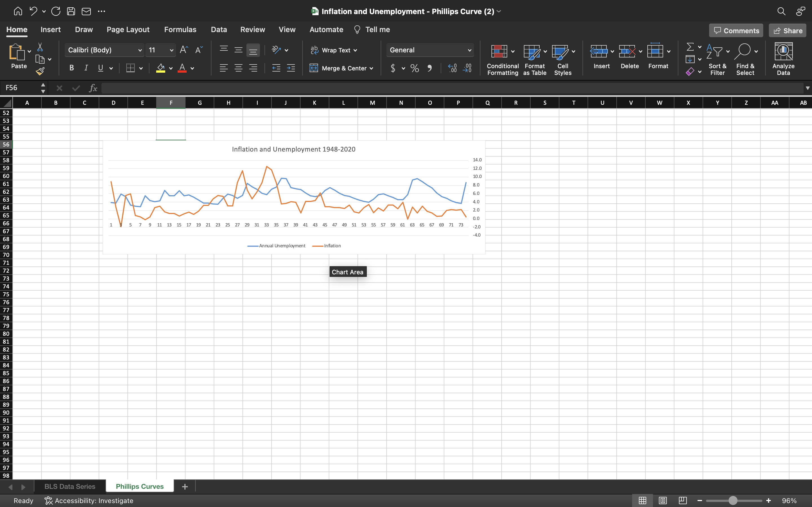
Task: Click the Share button
Action: (787, 30)
